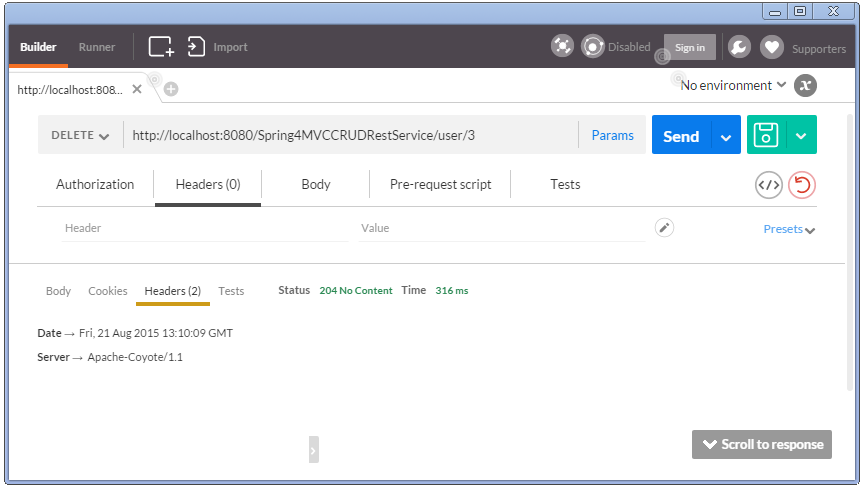The height and width of the screenshot is (486, 863).
Task: Click the save floppy disk icon
Action: [x=766, y=135]
